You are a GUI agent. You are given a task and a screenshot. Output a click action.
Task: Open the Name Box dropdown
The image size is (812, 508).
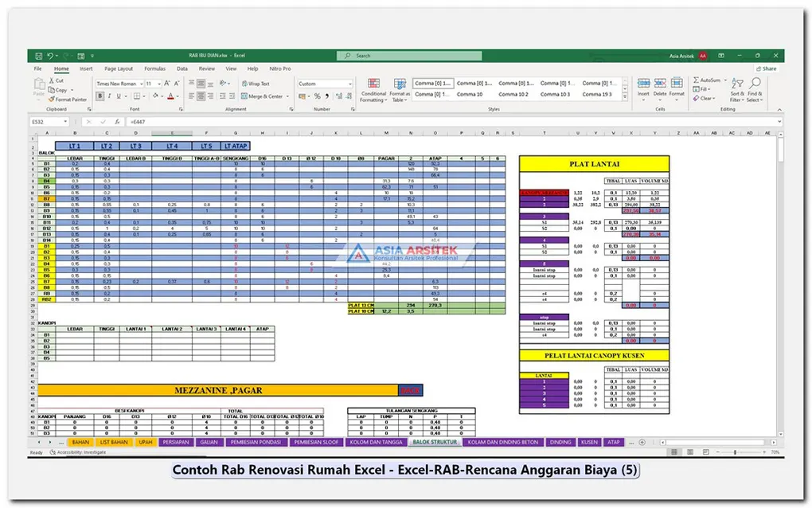tap(65, 122)
